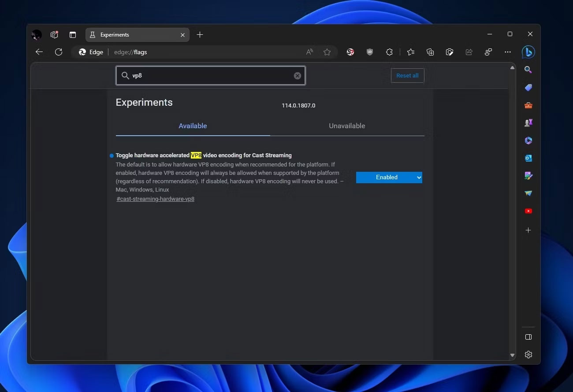The width and height of the screenshot is (573, 392).
Task: Click the uBlock Origin extension icon
Action: [x=370, y=52]
